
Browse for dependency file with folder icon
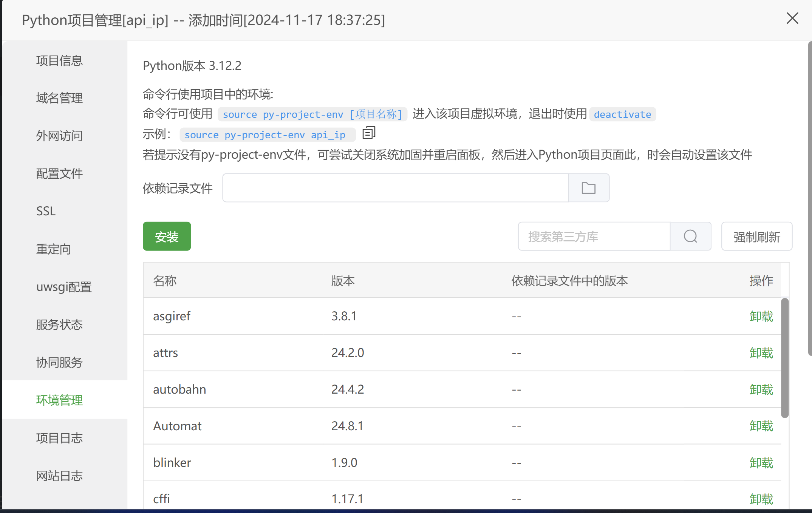pos(589,188)
